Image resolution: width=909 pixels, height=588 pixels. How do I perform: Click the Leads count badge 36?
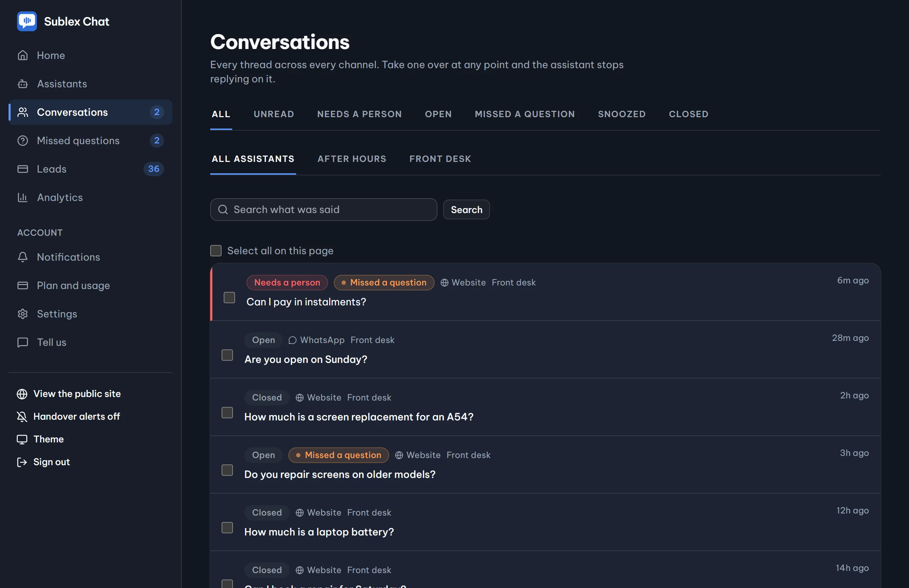point(153,169)
